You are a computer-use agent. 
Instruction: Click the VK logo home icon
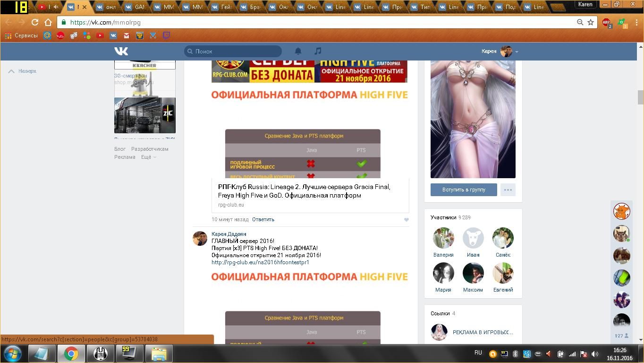(121, 51)
